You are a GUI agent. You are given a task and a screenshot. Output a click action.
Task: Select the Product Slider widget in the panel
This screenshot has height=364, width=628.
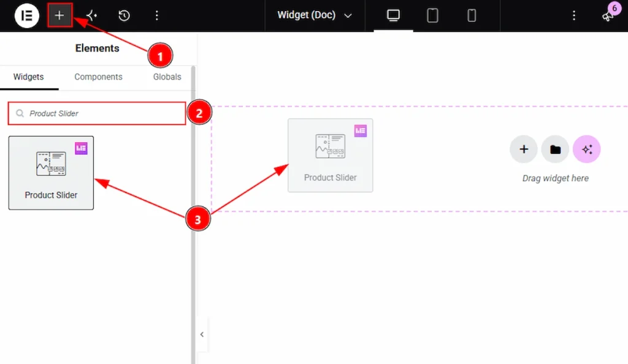coord(52,173)
